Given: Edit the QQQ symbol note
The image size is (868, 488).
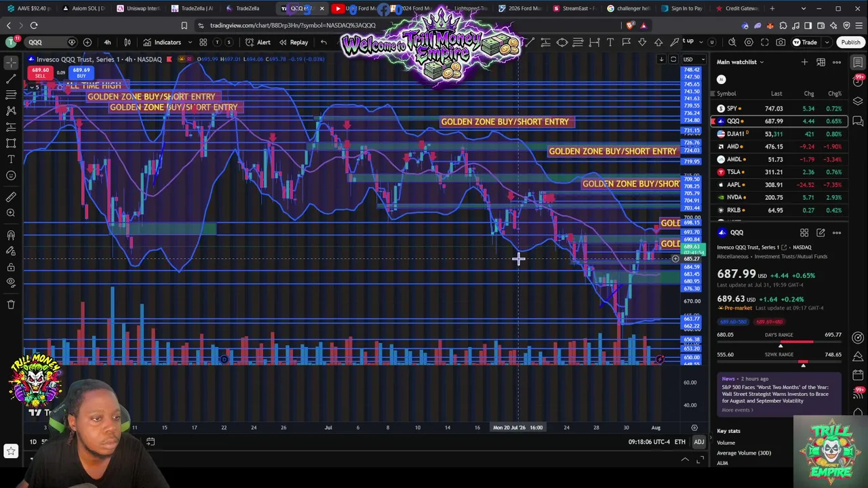Looking at the screenshot, I should coord(821,232).
